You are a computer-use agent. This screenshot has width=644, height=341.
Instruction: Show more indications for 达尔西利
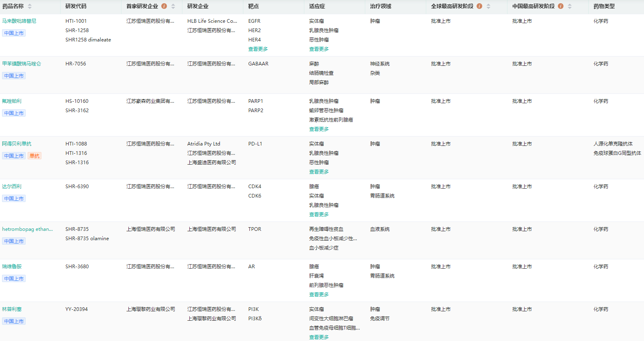point(319,215)
